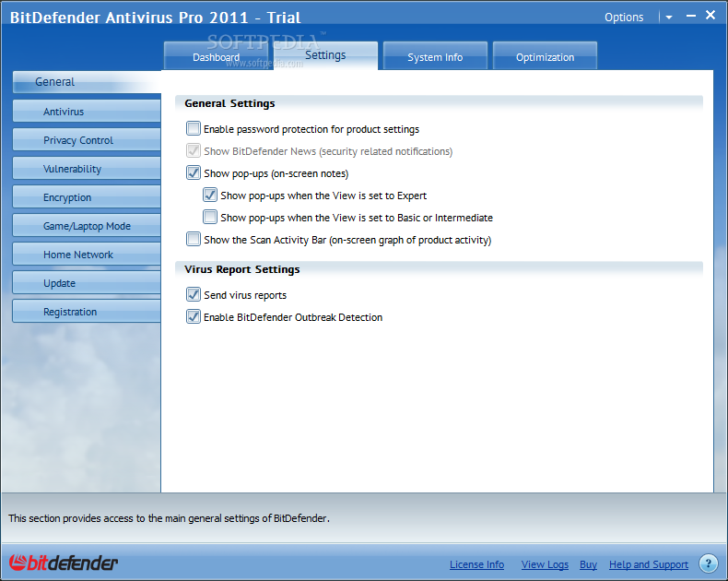Click the View Logs link
Screen dimensions: 728x581
tap(545, 564)
